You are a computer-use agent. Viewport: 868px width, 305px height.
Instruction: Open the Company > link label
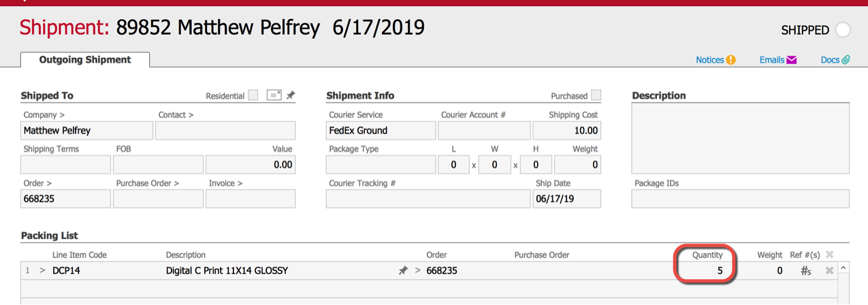click(x=44, y=115)
